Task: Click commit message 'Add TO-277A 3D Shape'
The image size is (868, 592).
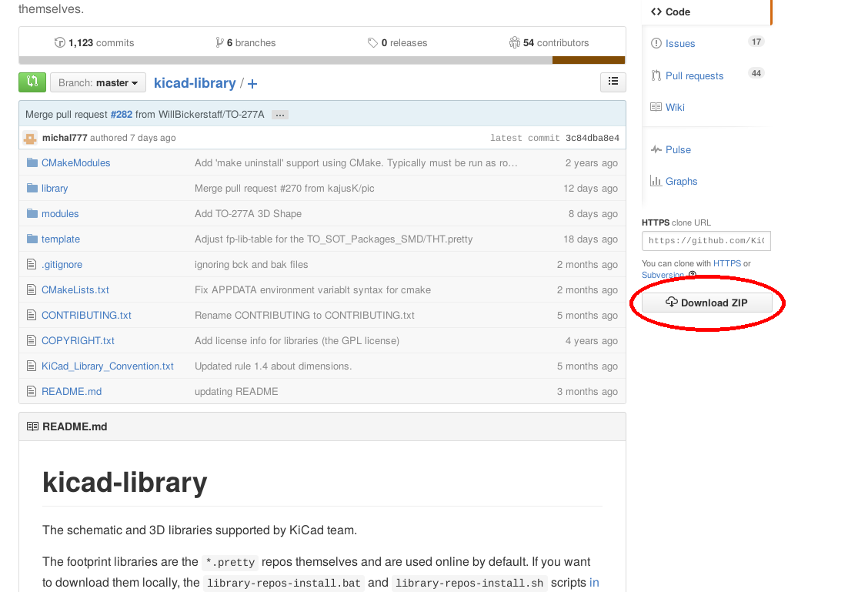Action: [x=248, y=214]
